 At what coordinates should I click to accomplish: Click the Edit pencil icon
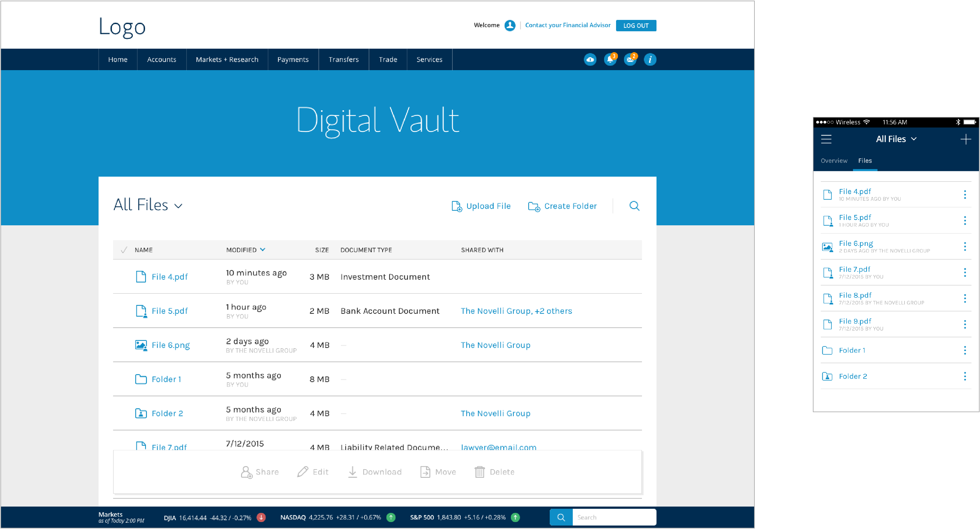302,472
